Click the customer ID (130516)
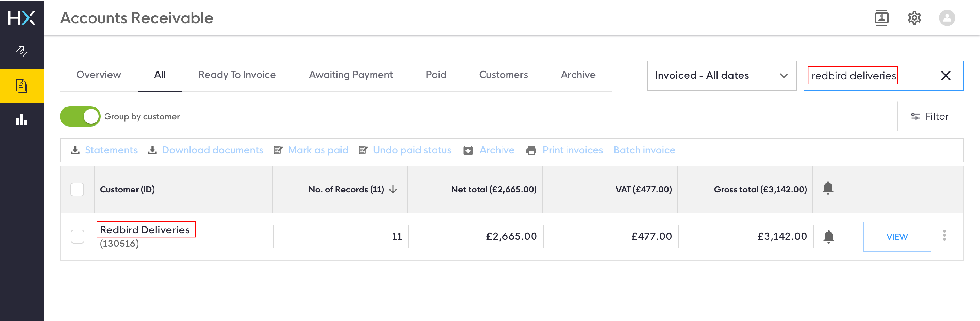Image resolution: width=980 pixels, height=321 pixels. 119,244
